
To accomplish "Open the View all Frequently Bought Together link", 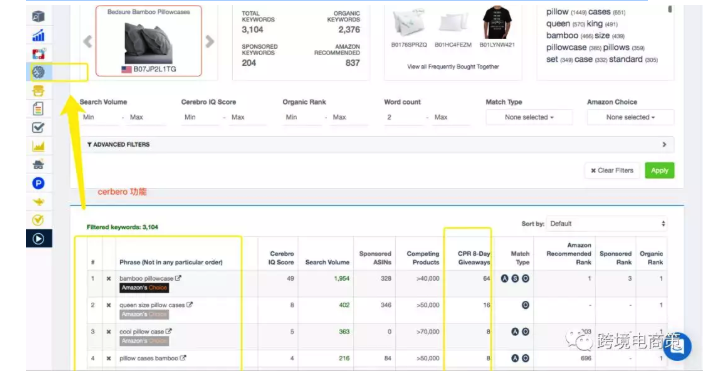I will point(453,67).
